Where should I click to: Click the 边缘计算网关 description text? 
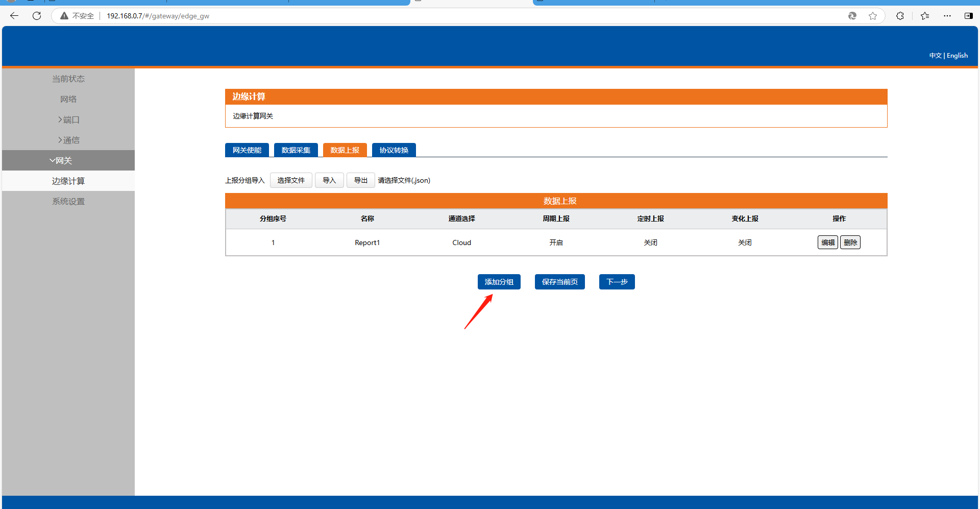[x=253, y=116]
